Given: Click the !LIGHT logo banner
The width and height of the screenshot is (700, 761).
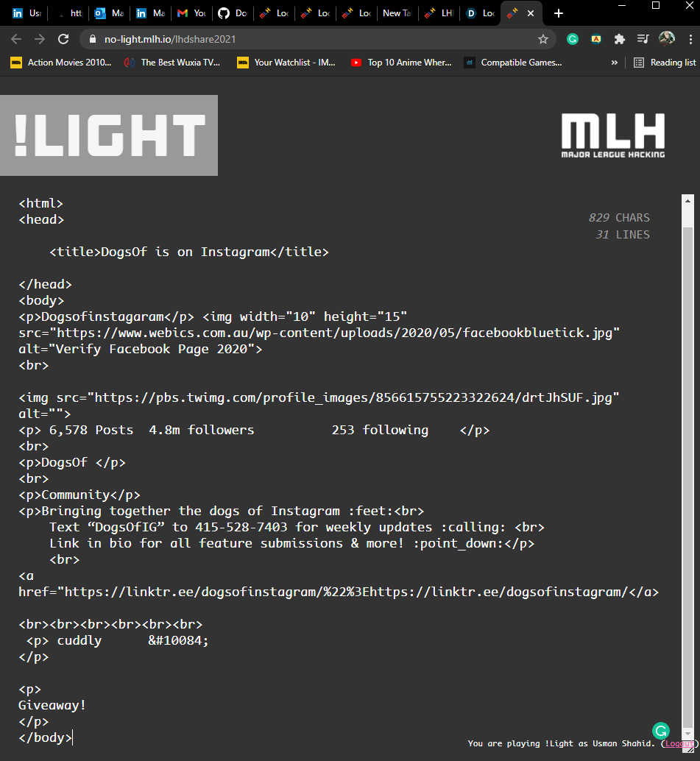Looking at the screenshot, I should tap(109, 135).
